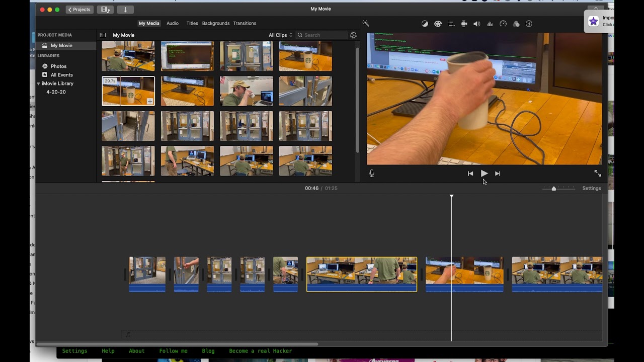Open Settings link in background window
644x362 pixels.
(x=74, y=351)
